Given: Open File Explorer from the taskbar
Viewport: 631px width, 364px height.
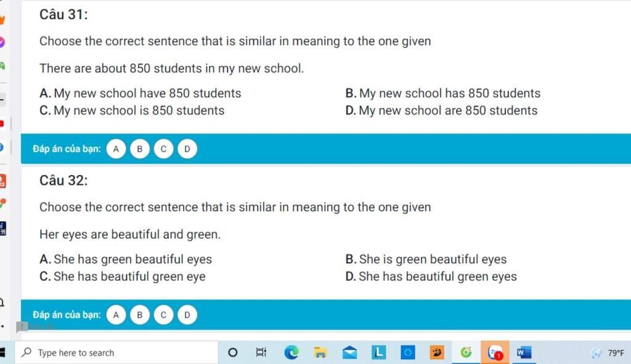Looking at the screenshot, I should [320, 353].
